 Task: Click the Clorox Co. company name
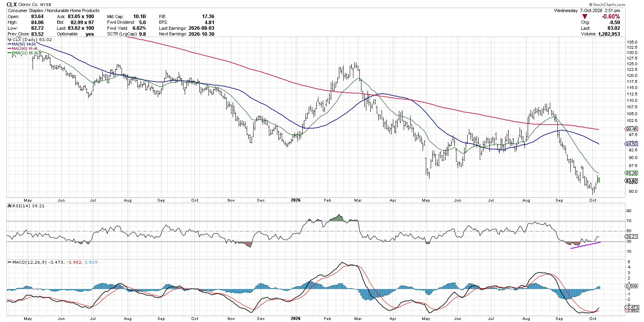(x=28, y=5)
